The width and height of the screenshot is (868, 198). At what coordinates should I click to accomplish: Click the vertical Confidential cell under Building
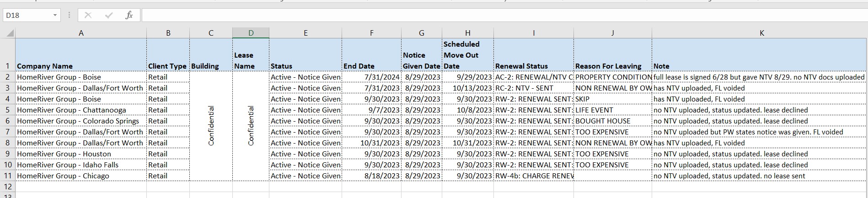[x=211, y=126]
